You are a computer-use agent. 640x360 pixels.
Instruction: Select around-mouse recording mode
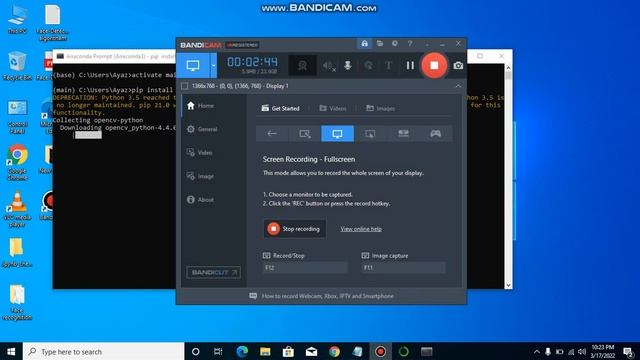370,133
